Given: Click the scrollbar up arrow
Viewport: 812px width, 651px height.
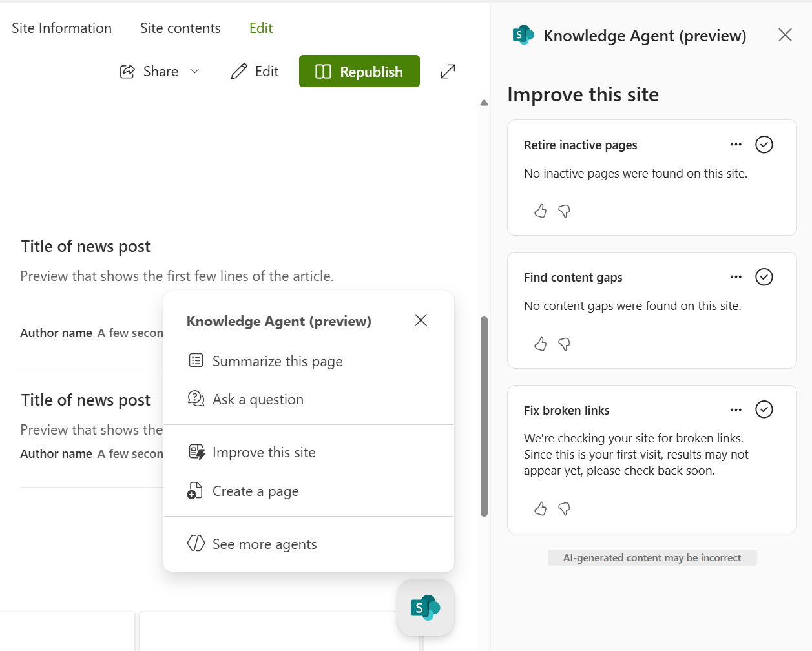Looking at the screenshot, I should point(484,102).
